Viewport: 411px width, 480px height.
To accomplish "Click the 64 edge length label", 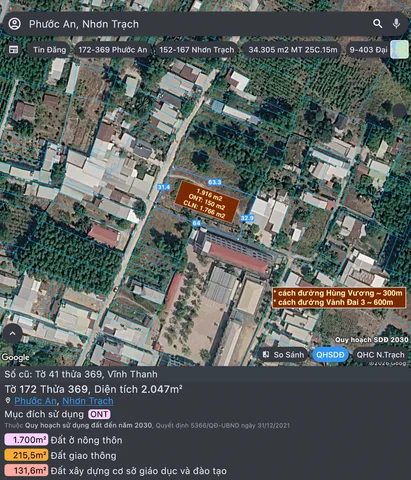I will pyautogui.click(x=196, y=223).
